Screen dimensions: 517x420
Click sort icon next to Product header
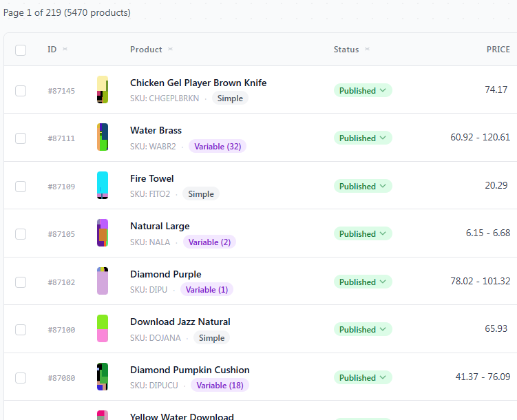tap(170, 49)
